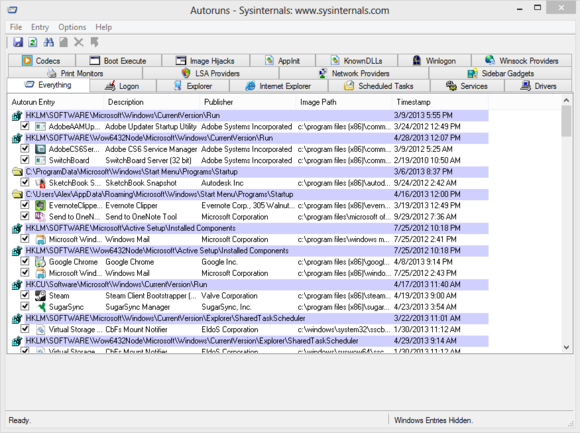This screenshot has height=433, width=580.
Task: Sort by Autorun Entry column header
Action: click(55, 102)
